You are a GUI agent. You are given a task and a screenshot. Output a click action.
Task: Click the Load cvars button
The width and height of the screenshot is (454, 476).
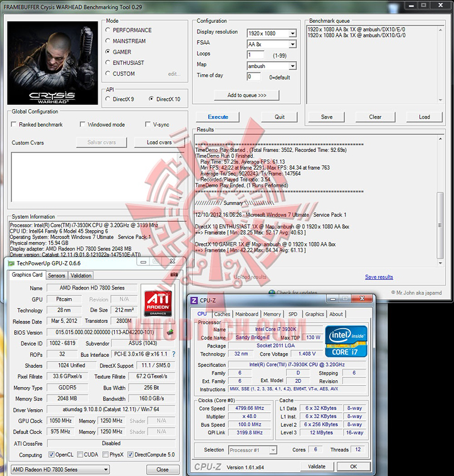click(159, 142)
